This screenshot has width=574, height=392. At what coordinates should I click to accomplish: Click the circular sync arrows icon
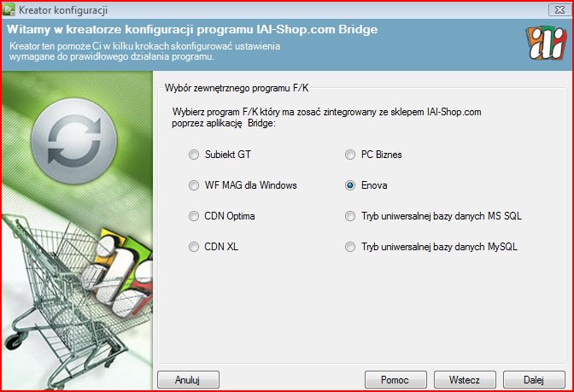(x=74, y=141)
